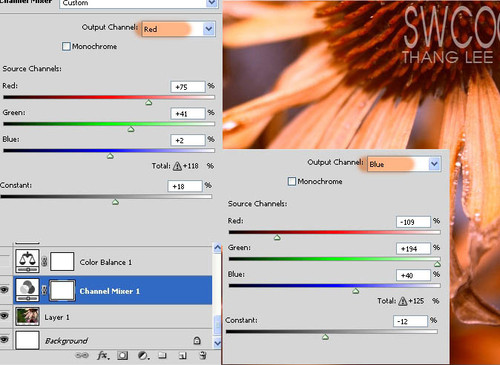Hide Layer 1 with eye icon
500x365 pixels.
(4, 315)
